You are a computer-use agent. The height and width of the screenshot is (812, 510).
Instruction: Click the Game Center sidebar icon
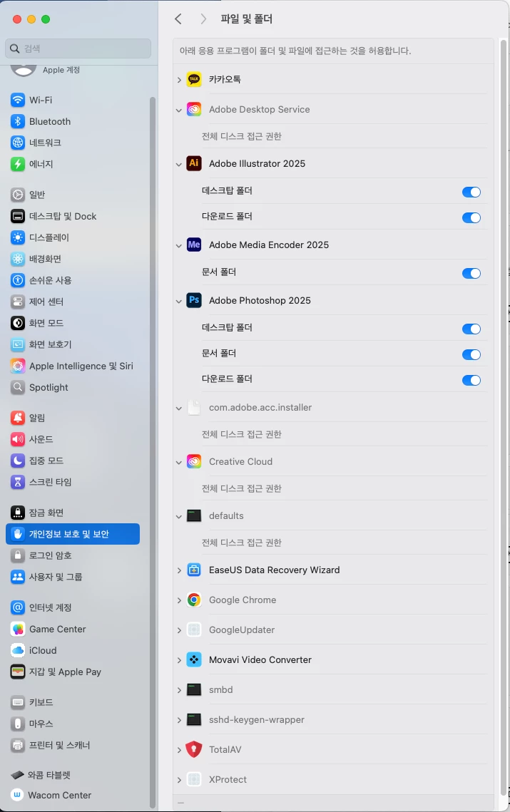tap(18, 629)
